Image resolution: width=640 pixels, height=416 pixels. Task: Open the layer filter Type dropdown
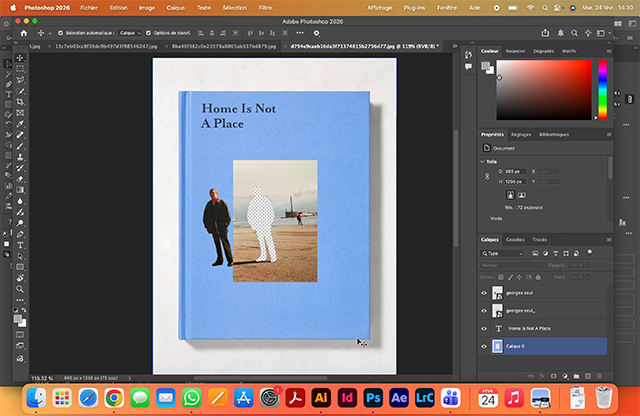pyautogui.click(x=502, y=254)
